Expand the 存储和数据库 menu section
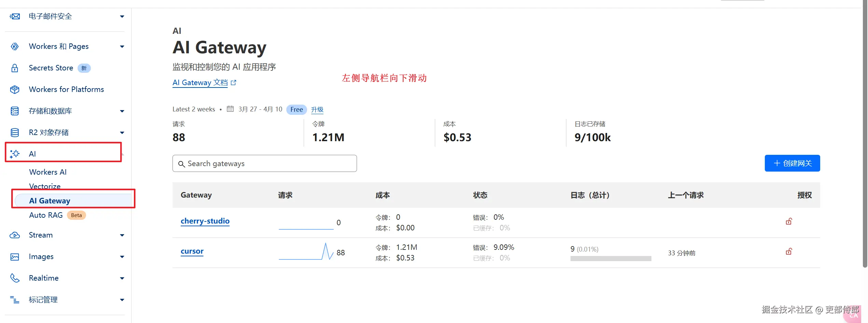The height and width of the screenshot is (323, 868). pos(122,111)
